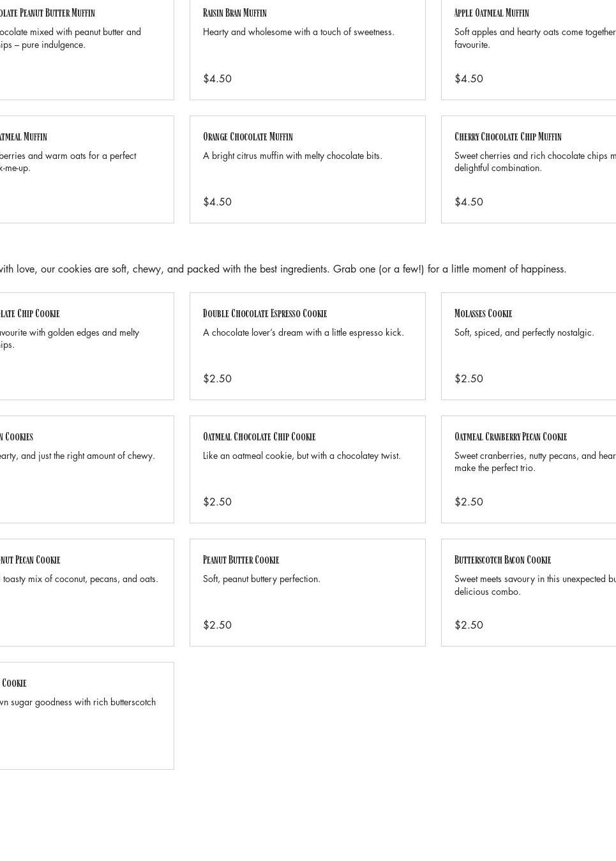Click the Molasses Cookie $2.50 price
Image resolution: width=616 pixels, height=861 pixels.
(469, 378)
